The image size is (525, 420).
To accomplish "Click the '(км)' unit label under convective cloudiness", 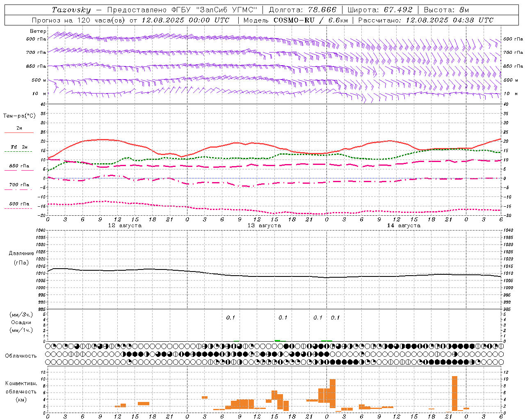I will tap(21, 400).
